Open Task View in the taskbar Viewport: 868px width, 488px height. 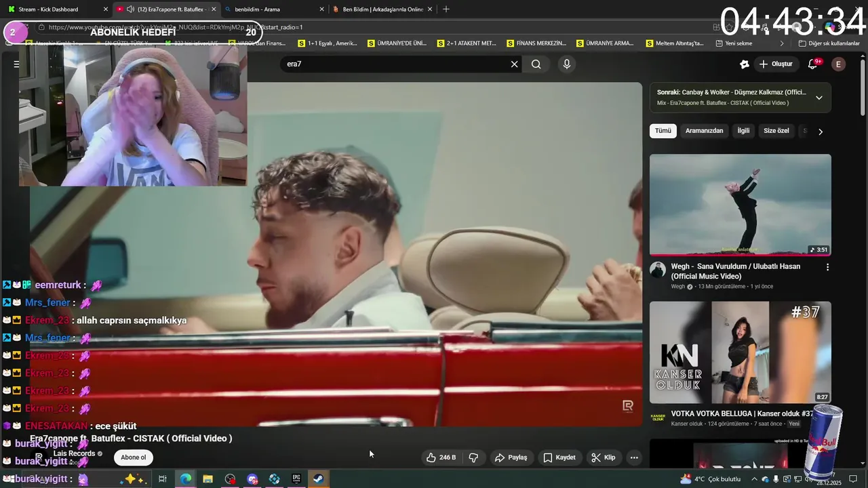[163, 479]
